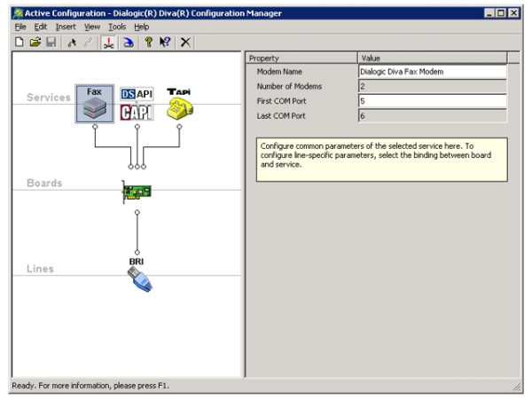The image size is (532, 399).
Task: Click the binding node below the CAPI service
Action: point(137,127)
